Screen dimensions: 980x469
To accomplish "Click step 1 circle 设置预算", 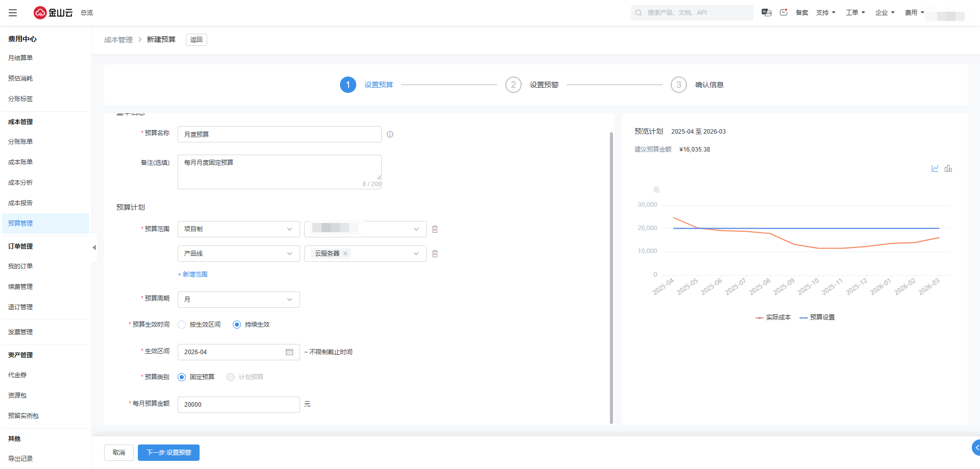I will coord(348,85).
